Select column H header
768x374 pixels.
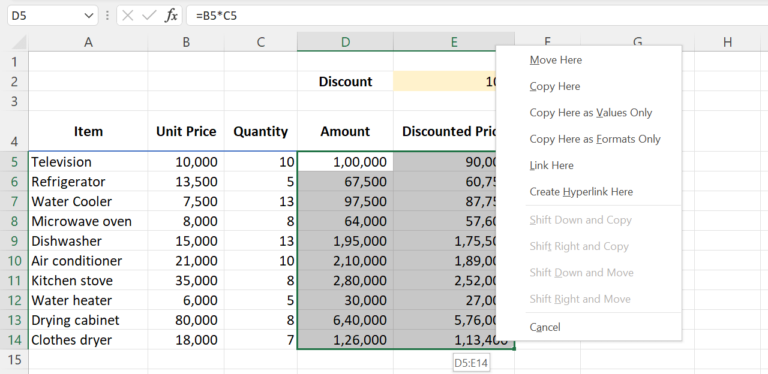727,42
